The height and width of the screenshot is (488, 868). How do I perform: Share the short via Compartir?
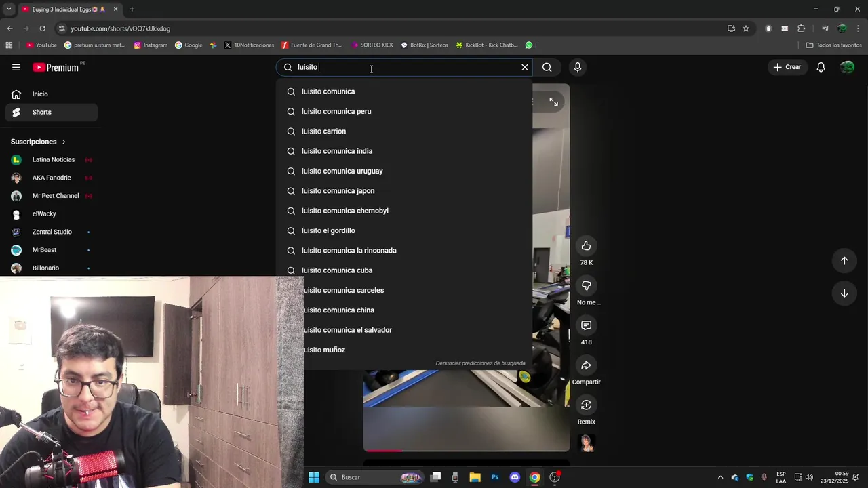pos(586,365)
